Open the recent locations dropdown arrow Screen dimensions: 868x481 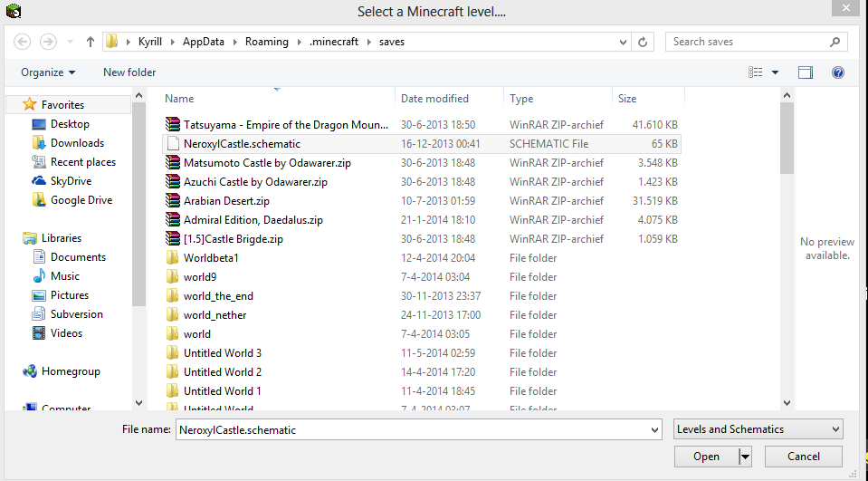click(70, 42)
